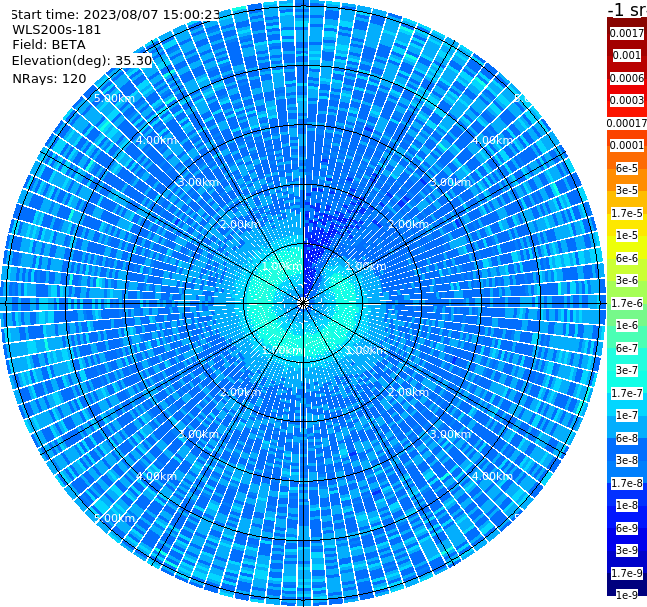Select the 0.001 color scale label
This screenshot has width=647, height=607.
coord(627,55)
